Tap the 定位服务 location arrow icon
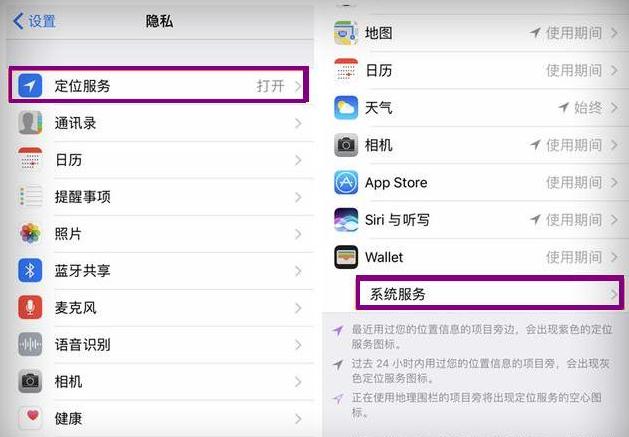The image size is (629, 437). coord(30,85)
